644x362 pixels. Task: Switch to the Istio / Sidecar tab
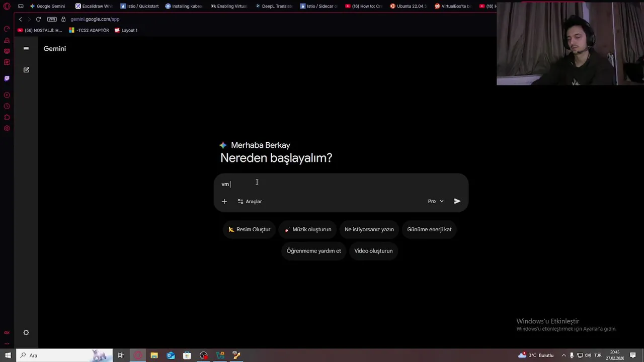tap(319, 7)
